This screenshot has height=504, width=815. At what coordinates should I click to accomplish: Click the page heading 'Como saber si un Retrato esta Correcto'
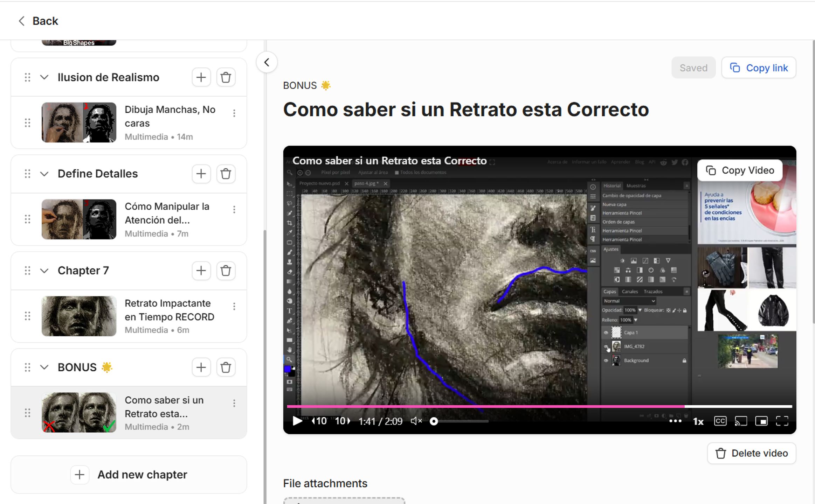pos(466,110)
